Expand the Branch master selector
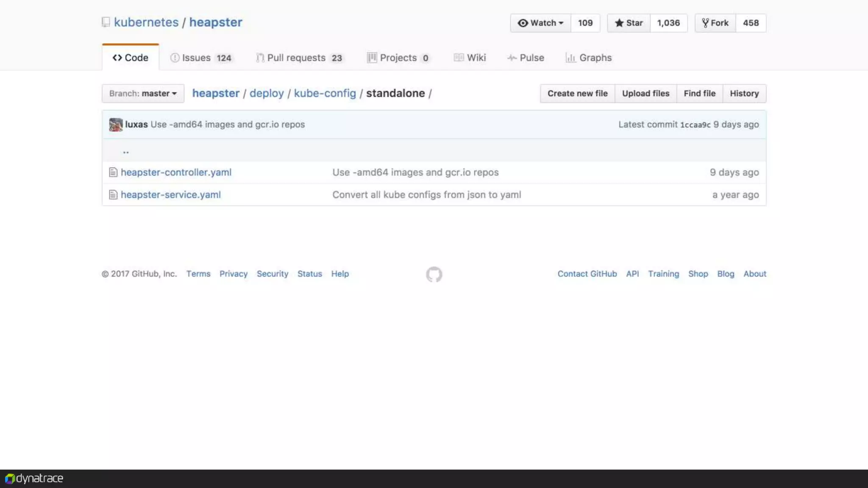Image resolution: width=868 pixels, height=488 pixels. click(143, 94)
